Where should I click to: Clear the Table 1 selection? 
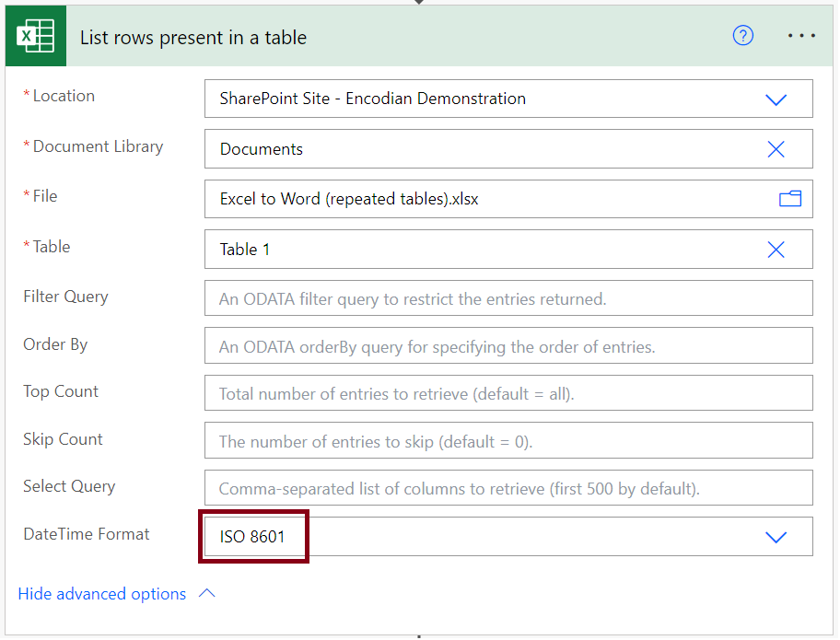click(777, 250)
